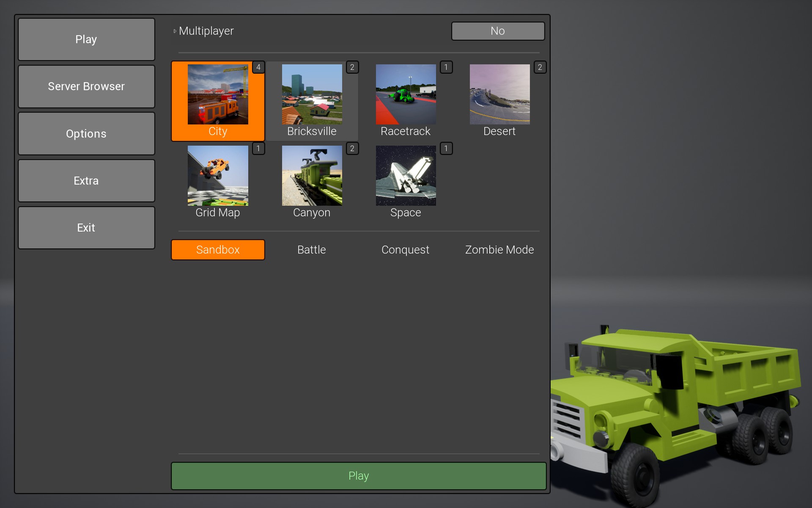Open the Extra menu
The image size is (812, 508).
86,181
